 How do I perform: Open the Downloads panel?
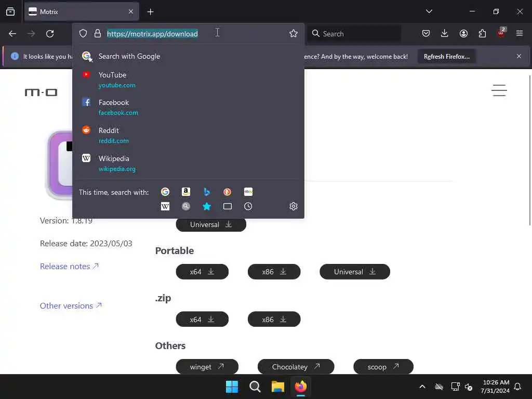point(445,33)
